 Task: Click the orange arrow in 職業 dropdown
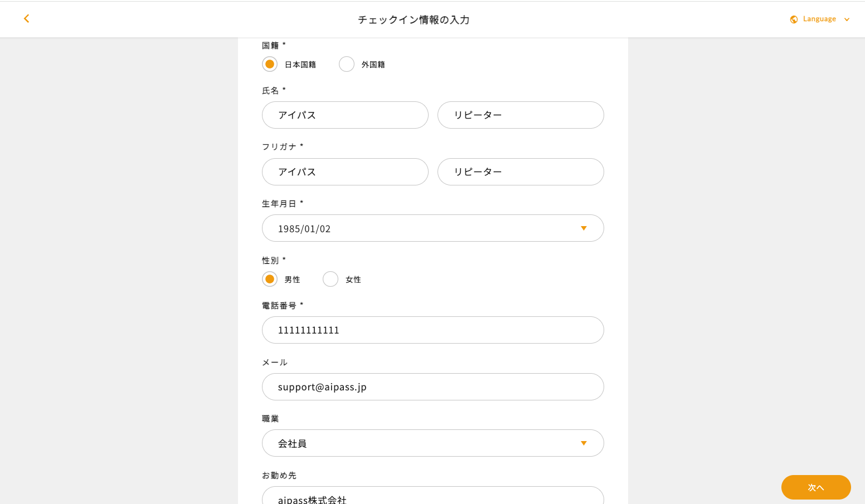coord(584,443)
